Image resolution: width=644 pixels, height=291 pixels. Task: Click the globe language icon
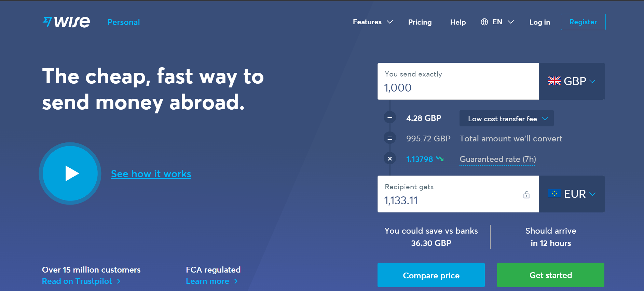pyautogui.click(x=484, y=22)
